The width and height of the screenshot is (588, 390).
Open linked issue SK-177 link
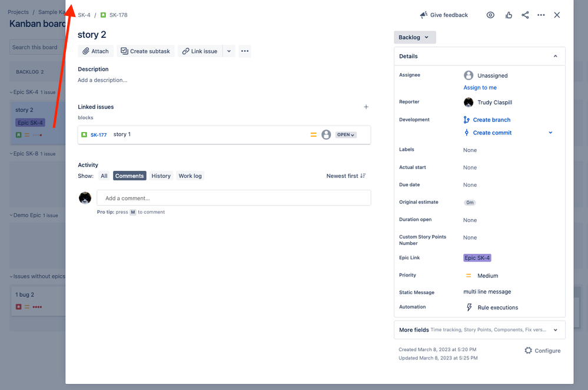click(99, 135)
